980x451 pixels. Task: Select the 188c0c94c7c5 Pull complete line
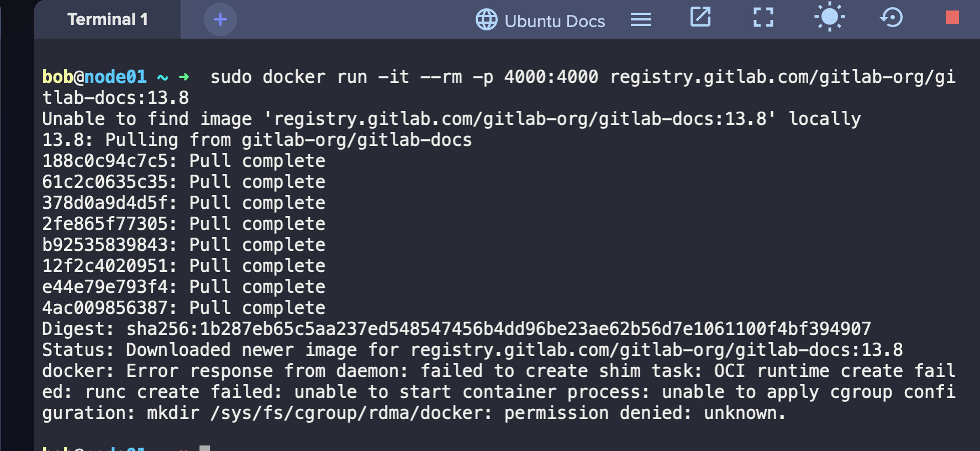(x=183, y=161)
